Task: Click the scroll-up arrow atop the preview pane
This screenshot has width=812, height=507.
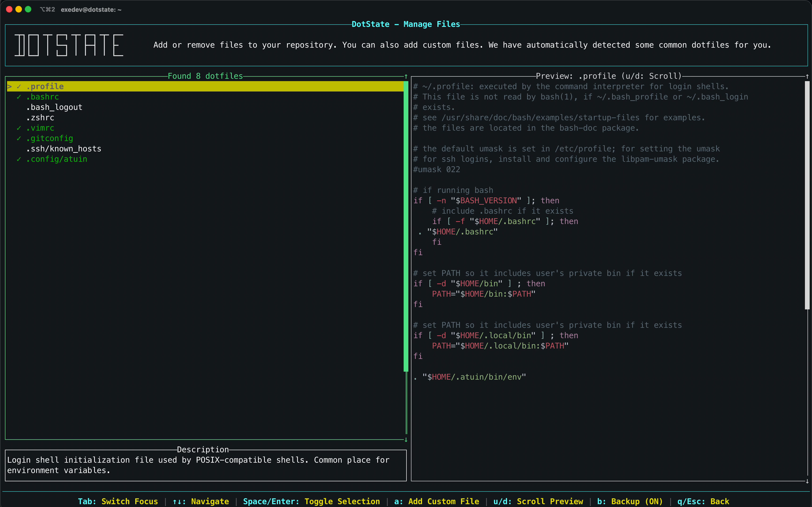Action: tap(807, 76)
